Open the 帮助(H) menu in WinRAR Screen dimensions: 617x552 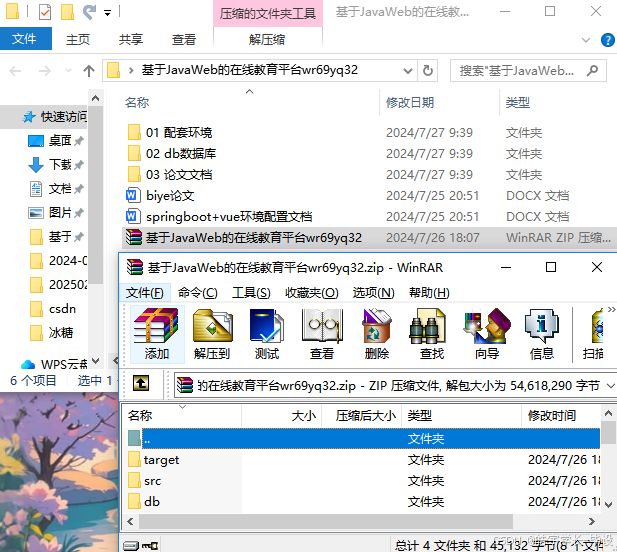[429, 292]
